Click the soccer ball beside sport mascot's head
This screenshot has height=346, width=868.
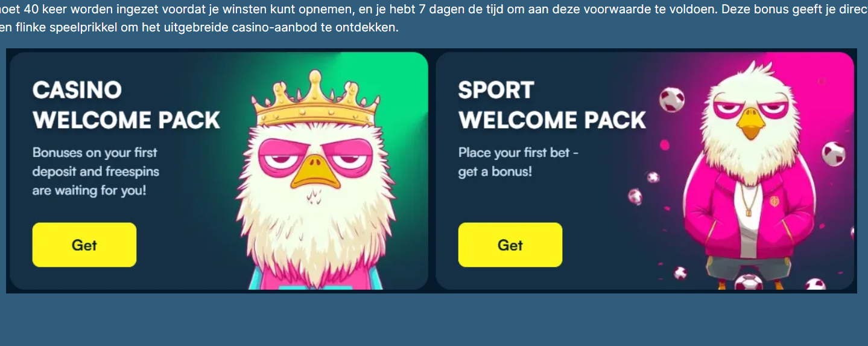(671, 100)
